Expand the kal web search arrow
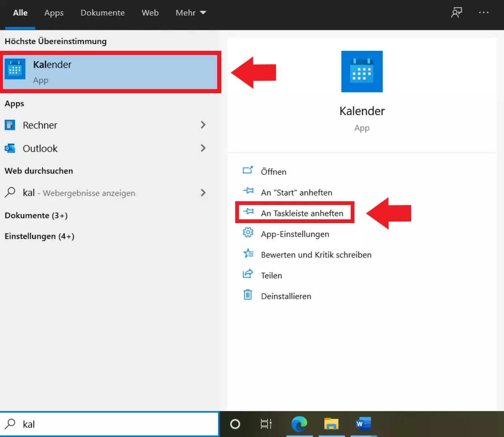This screenshot has height=437, width=504. pos(203,192)
